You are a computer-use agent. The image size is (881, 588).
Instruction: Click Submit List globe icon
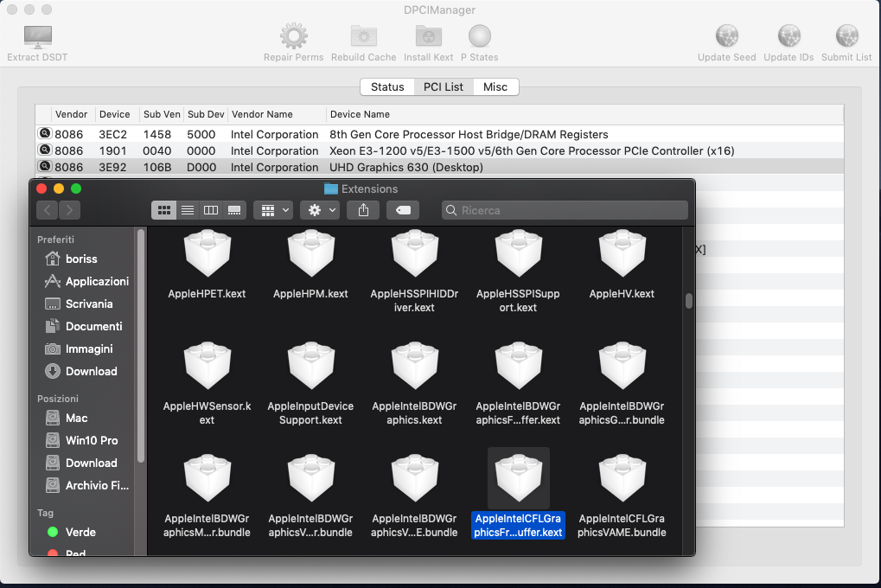pyautogui.click(x=846, y=36)
